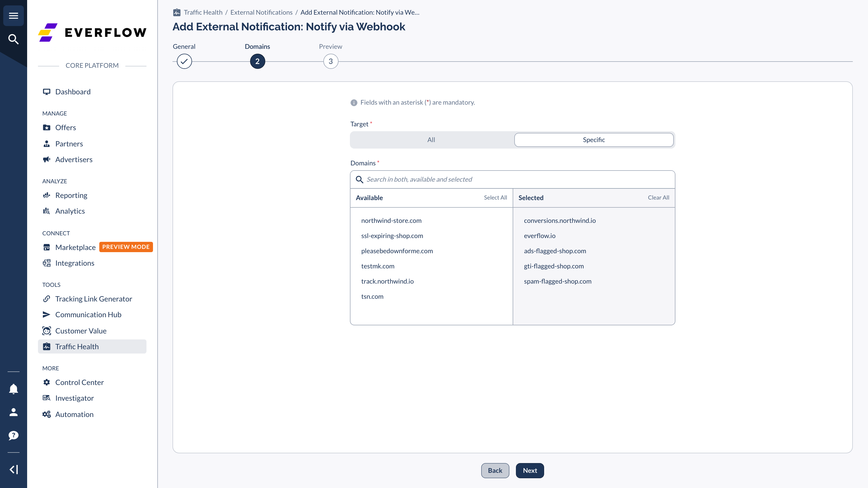Click the Dashboard monitor icon
The width and height of the screenshot is (868, 488).
(x=46, y=92)
